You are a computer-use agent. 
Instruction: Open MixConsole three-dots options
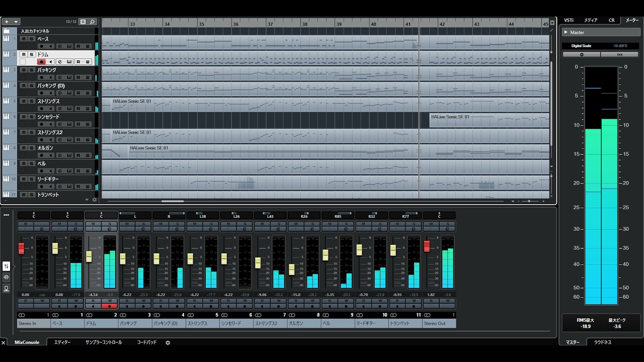[6, 215]
